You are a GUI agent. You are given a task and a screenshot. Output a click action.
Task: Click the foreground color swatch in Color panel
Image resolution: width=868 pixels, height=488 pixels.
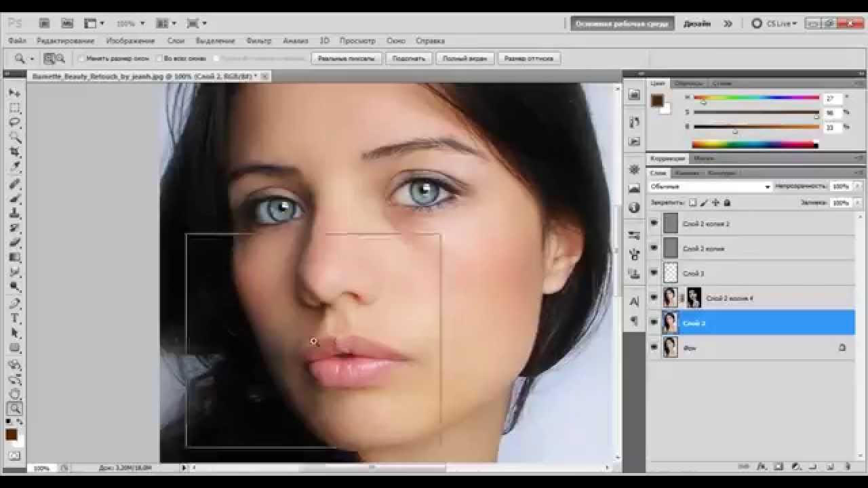[656, 101]
